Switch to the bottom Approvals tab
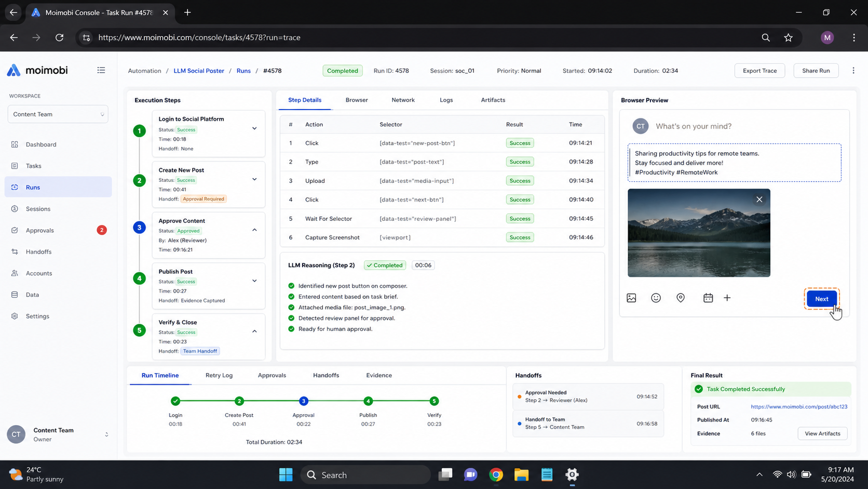The height and width of the screenshot is (489, 868). click(x=272, y=375)
